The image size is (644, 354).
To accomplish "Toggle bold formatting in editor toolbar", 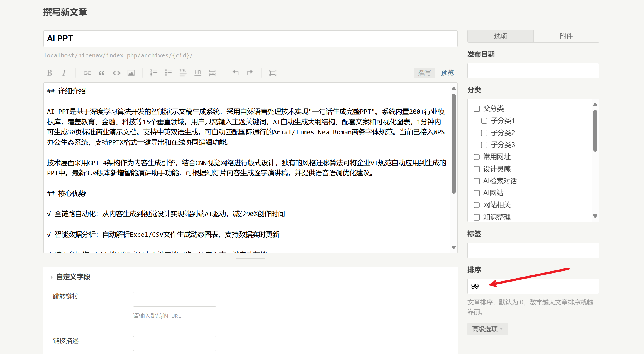I will pyautogui.click(x=50, y=73).
